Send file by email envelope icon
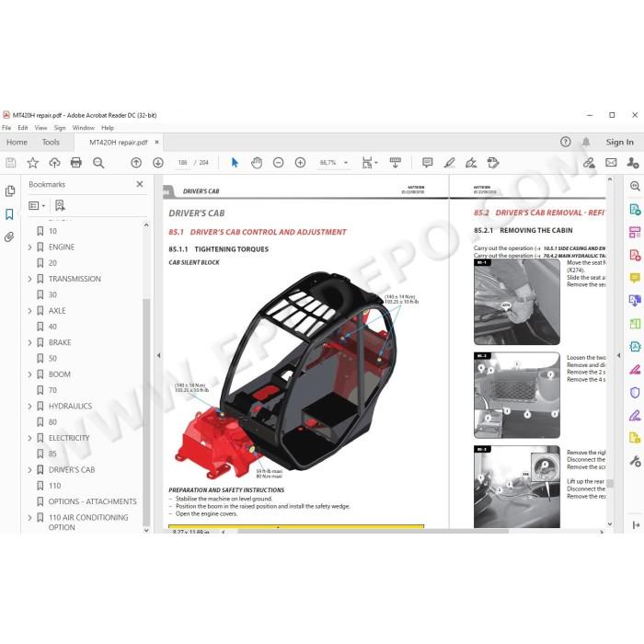The width and height of the screenshot is (644, 644). coord(611,163)
